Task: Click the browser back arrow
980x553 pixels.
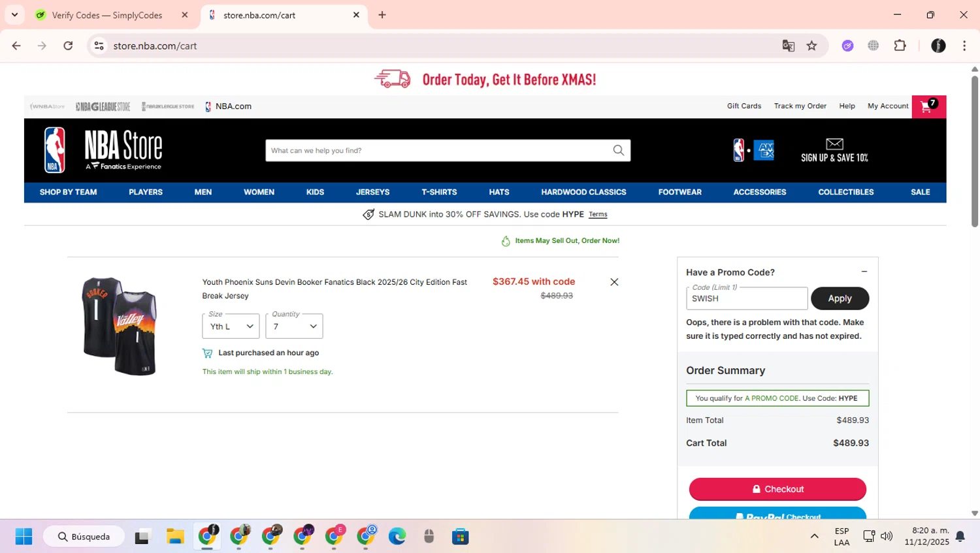Action: click(x=16, y=46)
